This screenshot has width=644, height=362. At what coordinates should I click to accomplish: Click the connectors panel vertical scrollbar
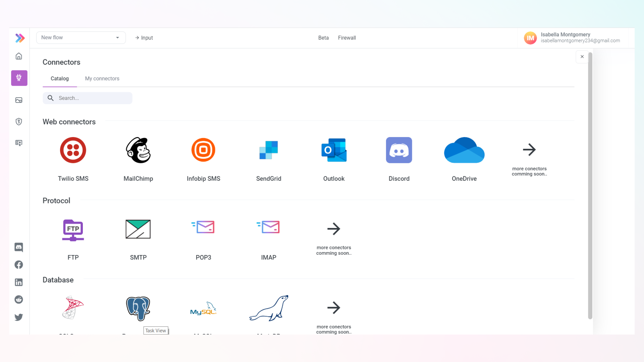[x=590, y=186]
